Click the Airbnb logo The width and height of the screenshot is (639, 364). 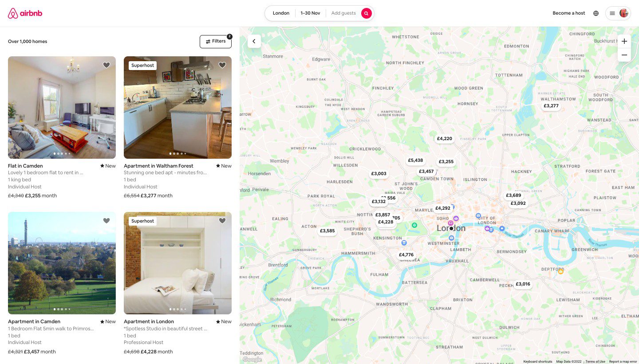point(25,13)
